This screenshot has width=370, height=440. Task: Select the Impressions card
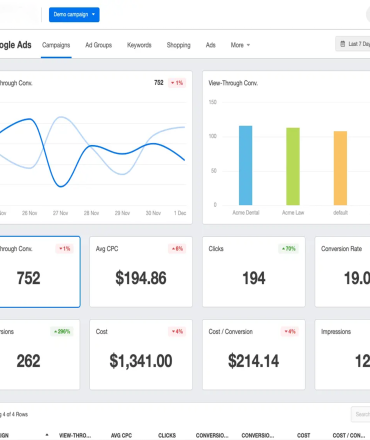[x=342, y=354]
